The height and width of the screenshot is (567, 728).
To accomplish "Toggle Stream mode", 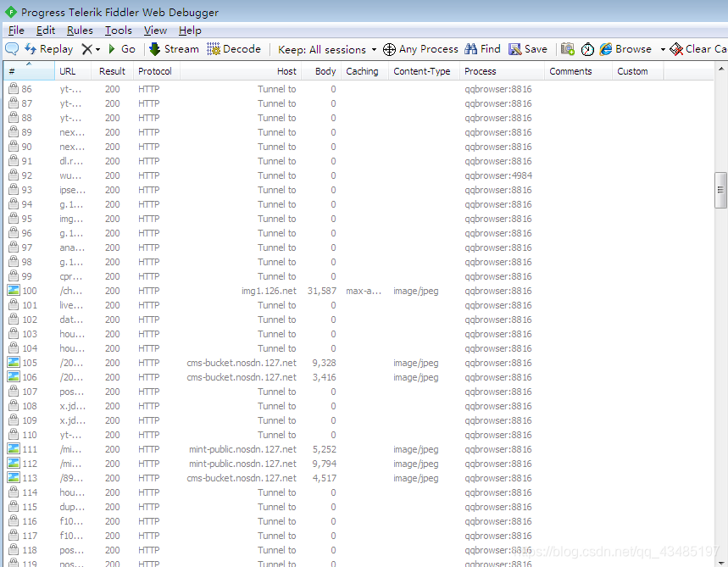I will click(174, 49).
